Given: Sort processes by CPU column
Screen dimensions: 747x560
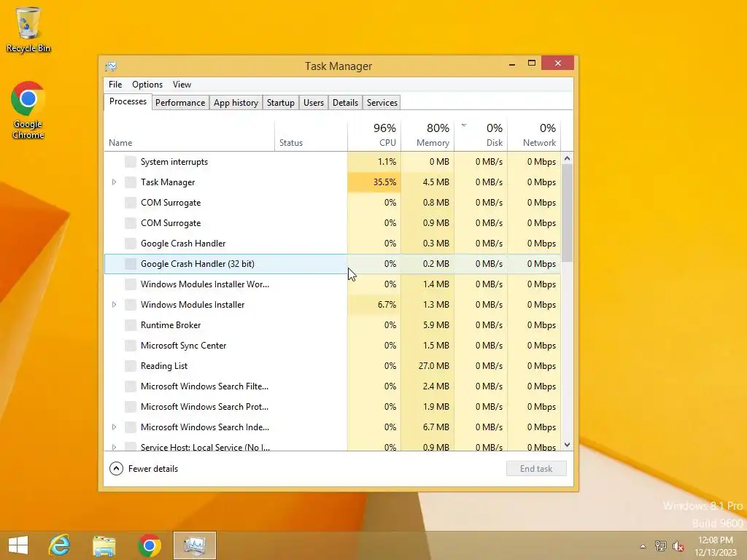Looking at the screenshot, I should pos(374,135).
